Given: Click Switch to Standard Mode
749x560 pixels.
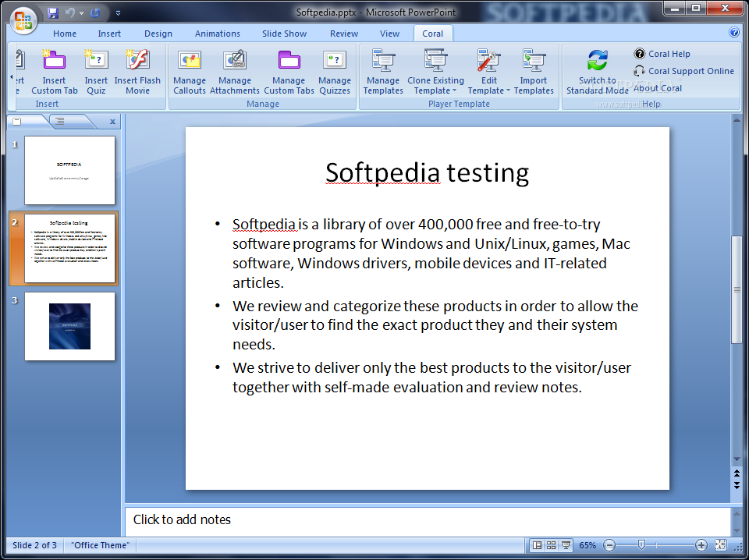Looking at the screenshot, I should [597, 72].
